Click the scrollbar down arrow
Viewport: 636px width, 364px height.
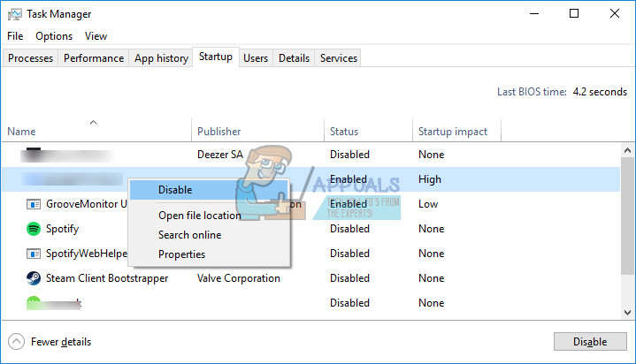tap(627, 312)
